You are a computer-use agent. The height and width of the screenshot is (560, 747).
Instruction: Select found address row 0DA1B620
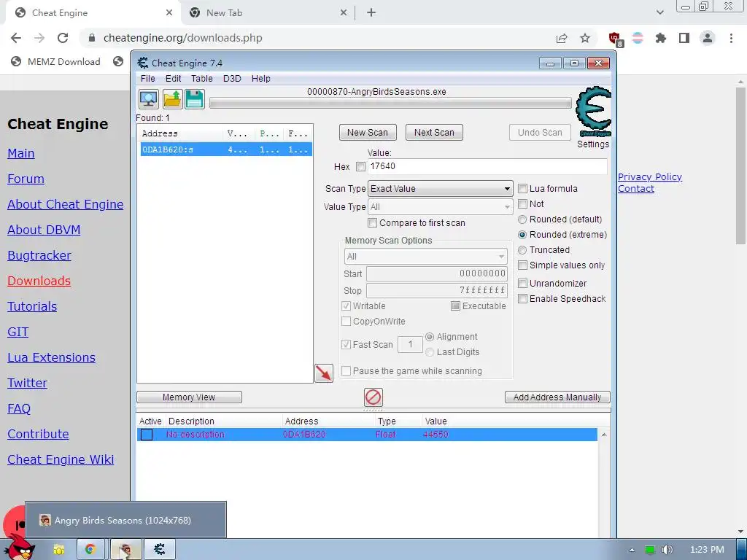tap(226, 149)
